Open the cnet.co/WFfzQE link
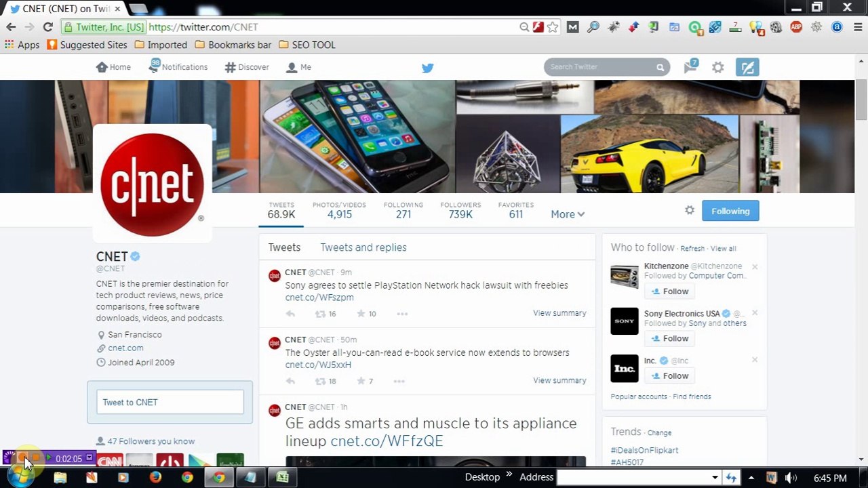868x488 pixels. (x=387, y=441)
